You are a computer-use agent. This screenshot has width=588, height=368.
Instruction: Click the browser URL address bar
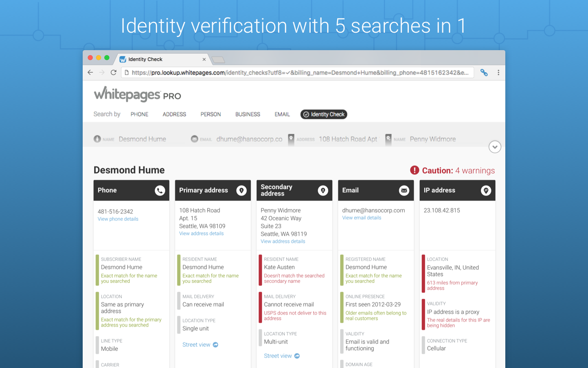click(297, 73)
